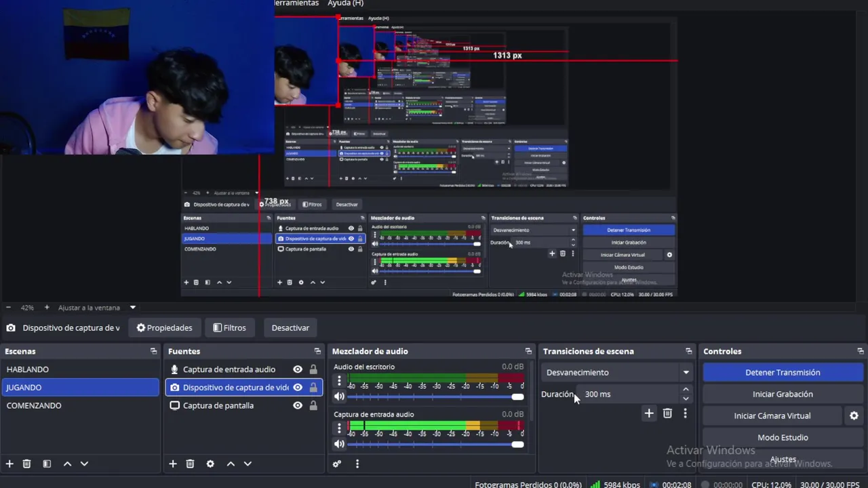Decrease transition duration with down arrow
868x488 pixels.
(x=686, y=399)
